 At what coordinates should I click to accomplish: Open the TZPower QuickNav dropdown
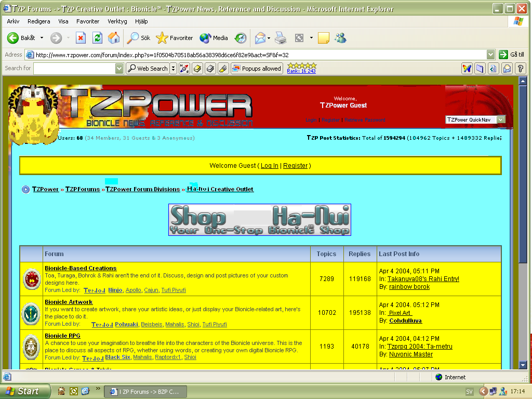tap(501, 119)
